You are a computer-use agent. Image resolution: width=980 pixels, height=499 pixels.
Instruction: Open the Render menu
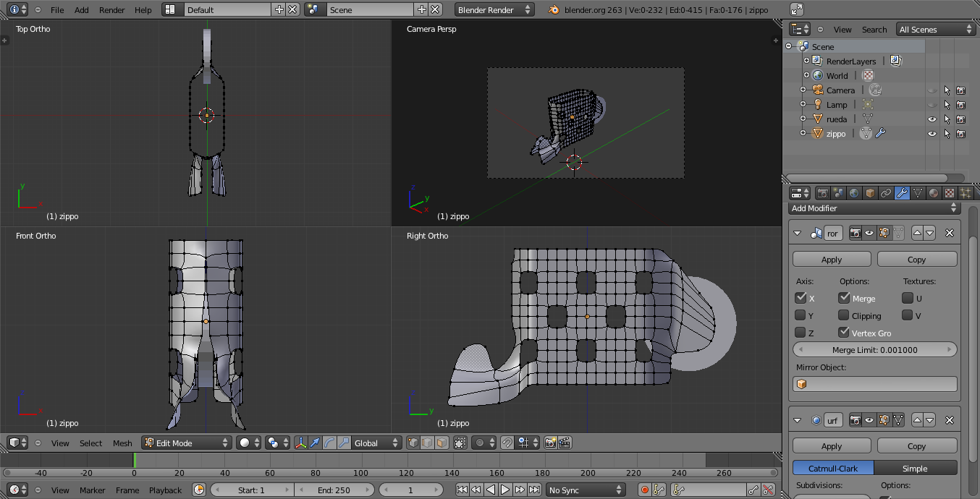(111, 10)
